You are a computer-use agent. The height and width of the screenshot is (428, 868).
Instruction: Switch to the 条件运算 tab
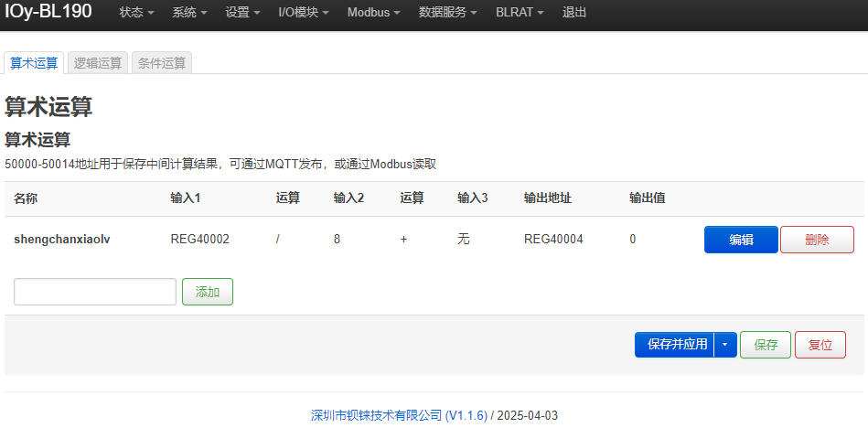162,63
